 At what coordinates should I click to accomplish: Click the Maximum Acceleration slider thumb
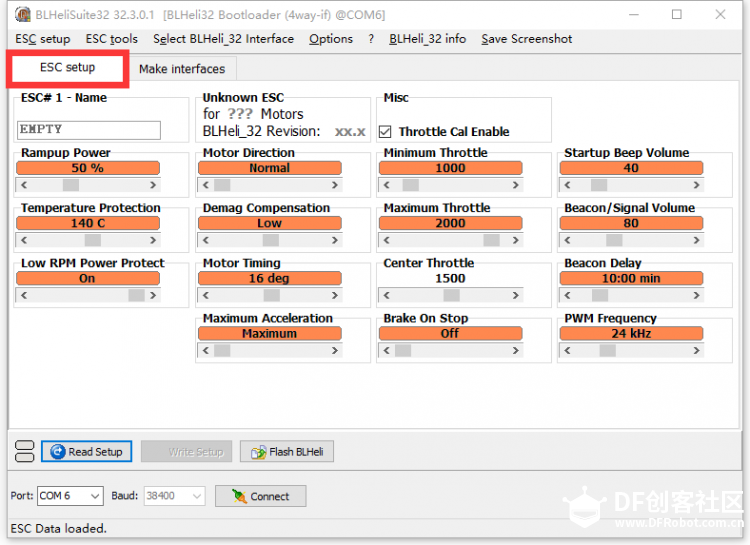point(222,350)
